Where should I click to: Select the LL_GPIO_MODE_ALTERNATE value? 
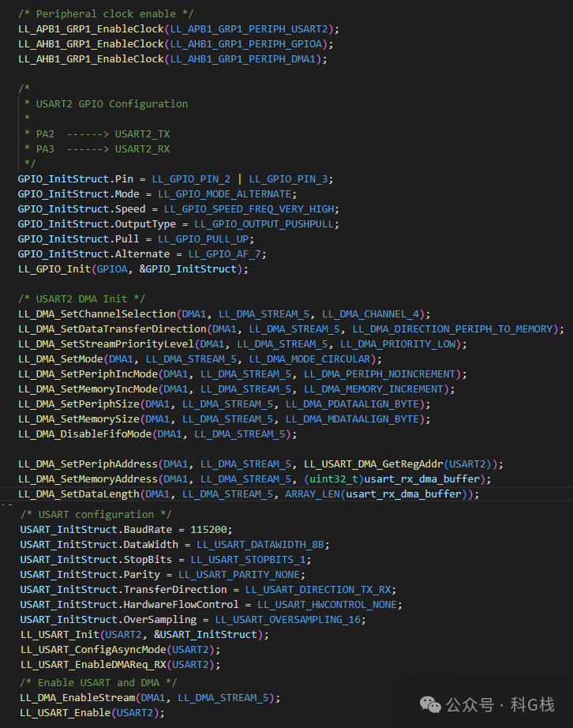(x=225, y=194)
